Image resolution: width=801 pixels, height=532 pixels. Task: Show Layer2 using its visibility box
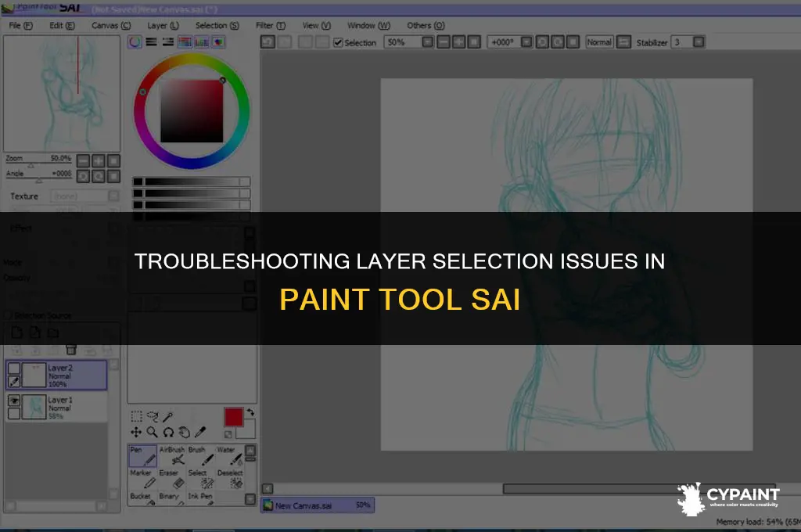(14, 368)
